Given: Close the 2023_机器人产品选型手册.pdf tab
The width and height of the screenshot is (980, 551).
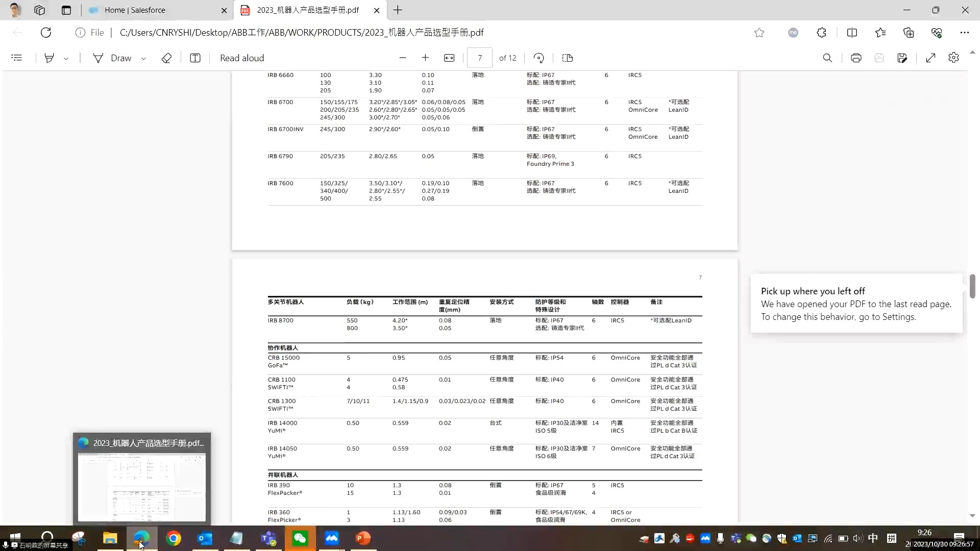Looking at the screenshot, I should [x=377, y=10].
